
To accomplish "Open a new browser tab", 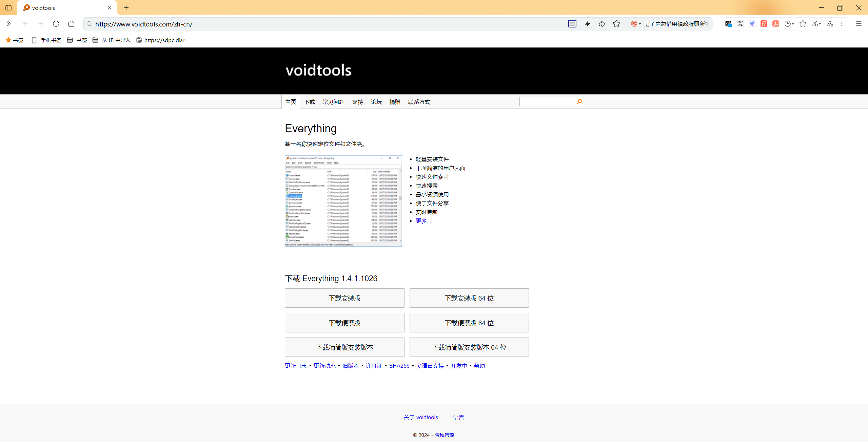I will point(126,7).
